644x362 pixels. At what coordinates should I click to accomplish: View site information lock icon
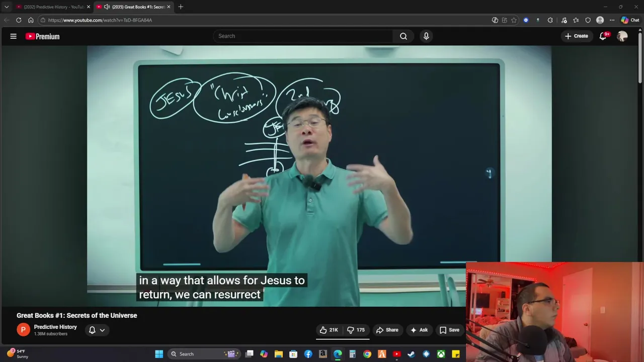[x=43, y=20]
